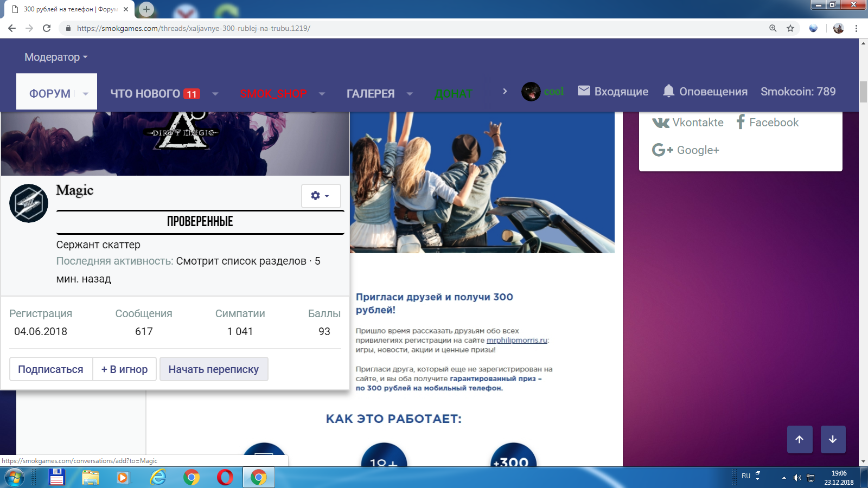Show hidden system tray icons
This screenshot has height=488, width=868.
point(784,478)
